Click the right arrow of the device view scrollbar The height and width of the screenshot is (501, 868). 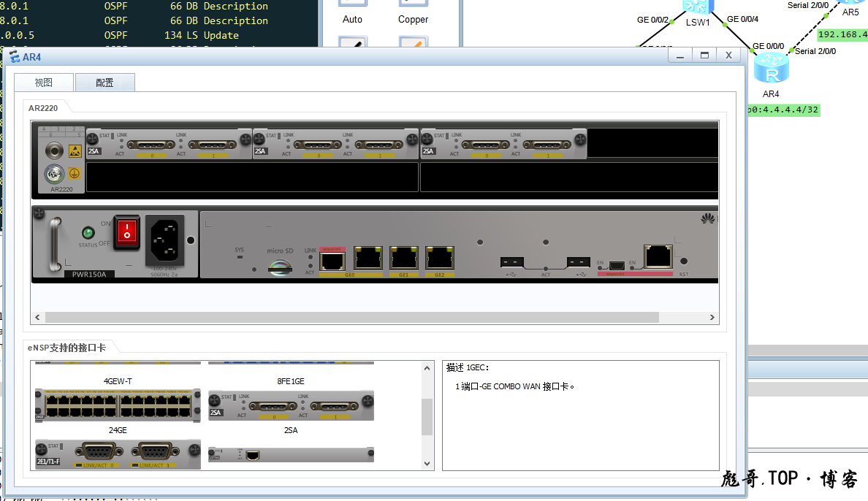pos(712,317)
